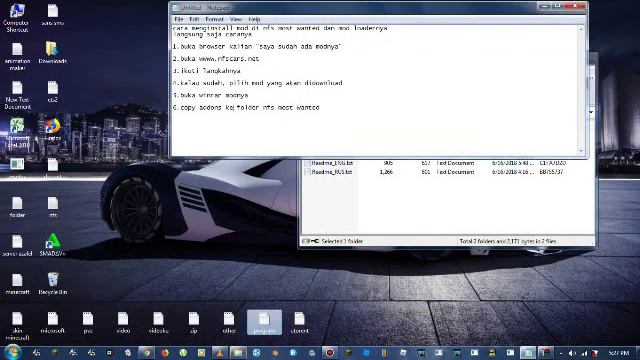Click line 2 containing www.nfscars.net
This screenshot has height=360, width=640.
216,58
